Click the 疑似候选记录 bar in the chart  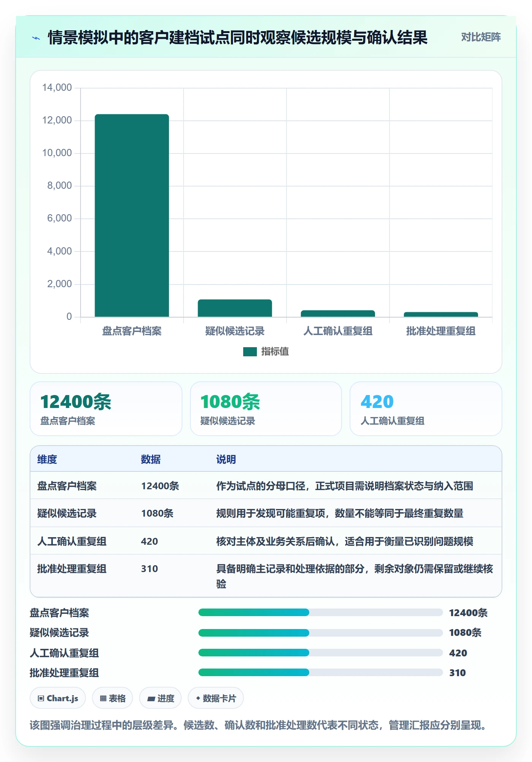235,308
